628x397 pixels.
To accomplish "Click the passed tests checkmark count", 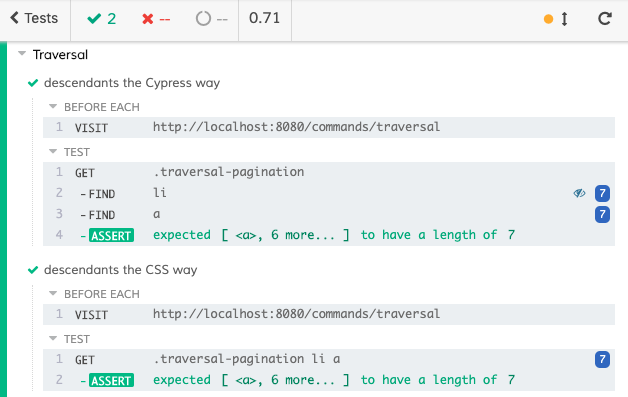I will coord(102,19).
